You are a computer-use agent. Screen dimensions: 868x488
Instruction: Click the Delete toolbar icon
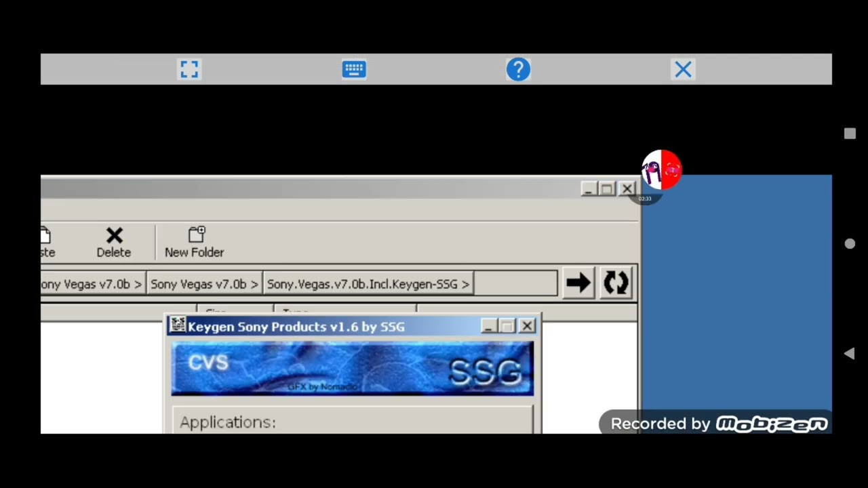(113, 243)
